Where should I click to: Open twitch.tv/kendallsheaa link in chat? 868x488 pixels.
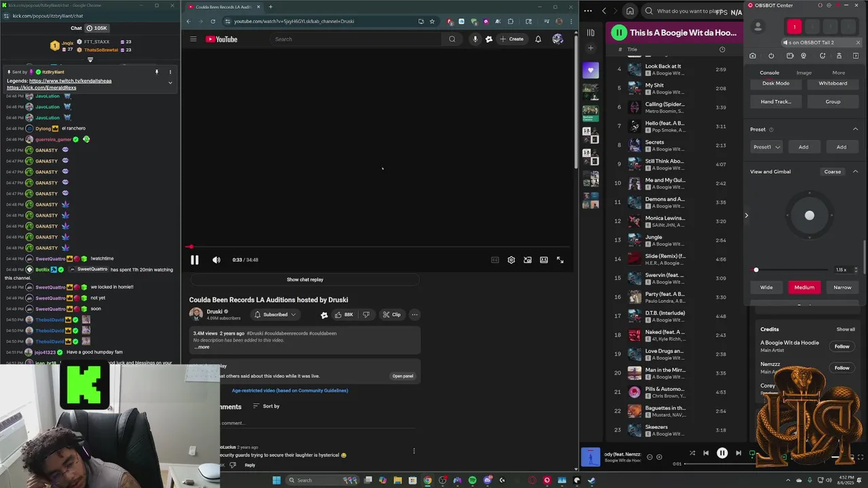(71, 81)
